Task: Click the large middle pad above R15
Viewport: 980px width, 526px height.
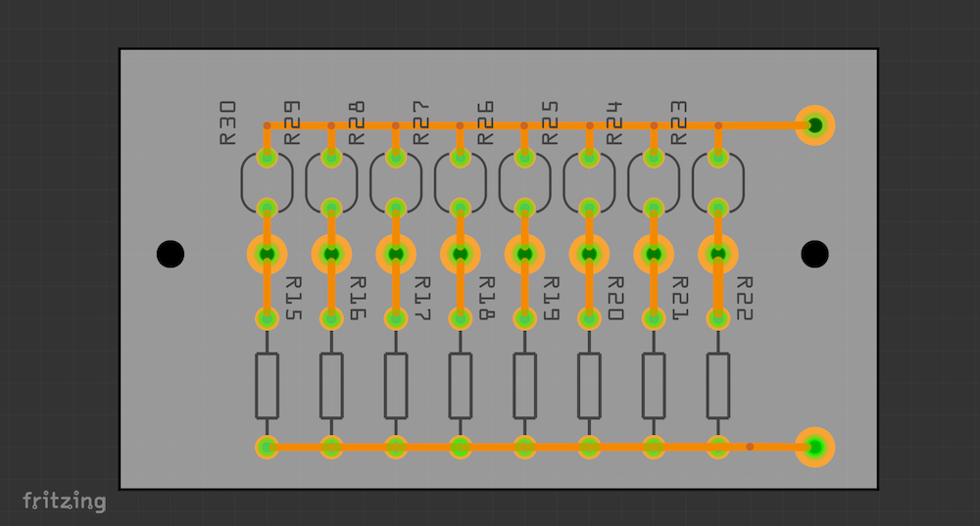Action: point(267,255)
